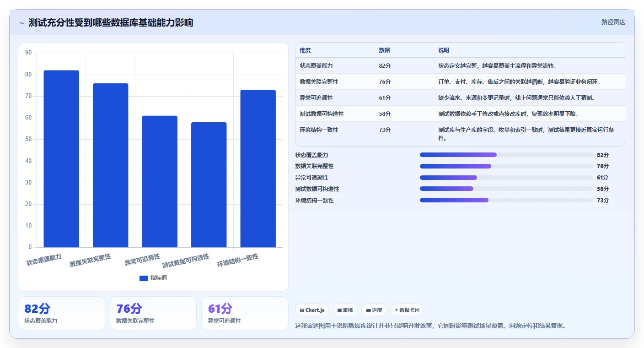
Task: Click the 76分 数据关联完整性 data card
Action: tap(153, 313)
